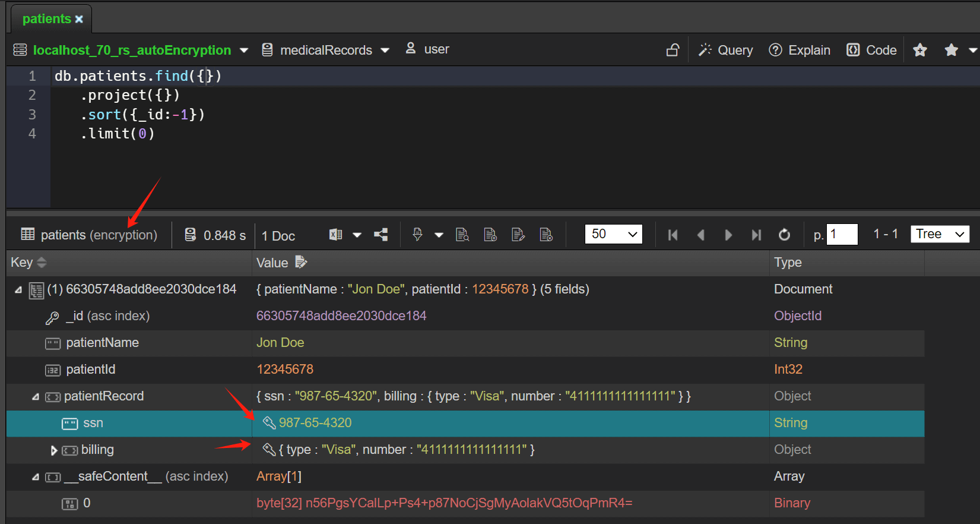The image size is (980, 524).
Task: Click the add document icon
Action: pos(490,235)
